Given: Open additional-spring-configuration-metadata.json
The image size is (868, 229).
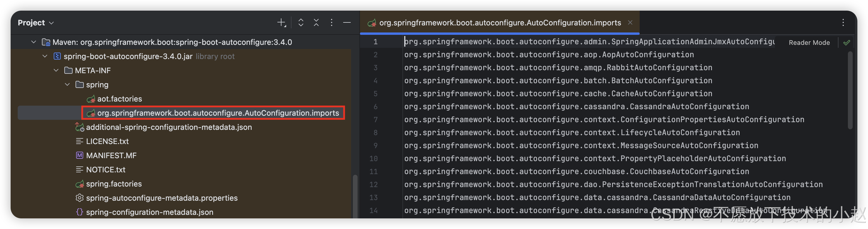Looking at the screenshot, I should tap(169, 127).
